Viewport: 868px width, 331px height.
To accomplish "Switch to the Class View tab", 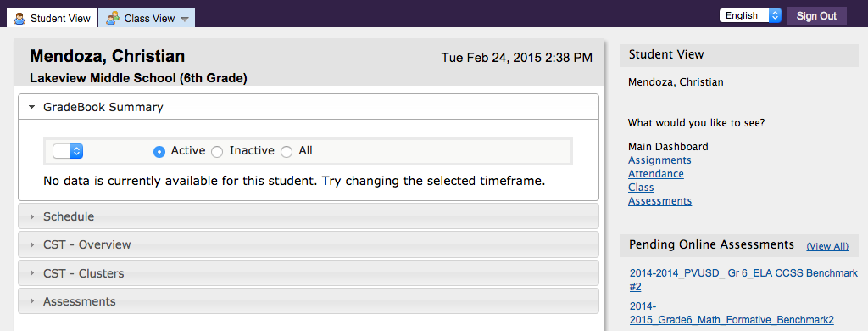I will click(x=147, y=18).
